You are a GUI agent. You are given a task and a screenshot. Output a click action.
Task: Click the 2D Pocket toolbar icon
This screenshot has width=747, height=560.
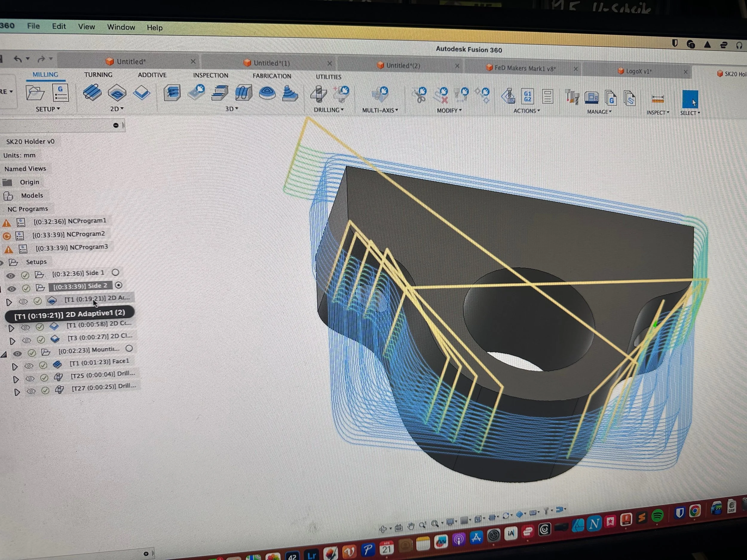117,93
